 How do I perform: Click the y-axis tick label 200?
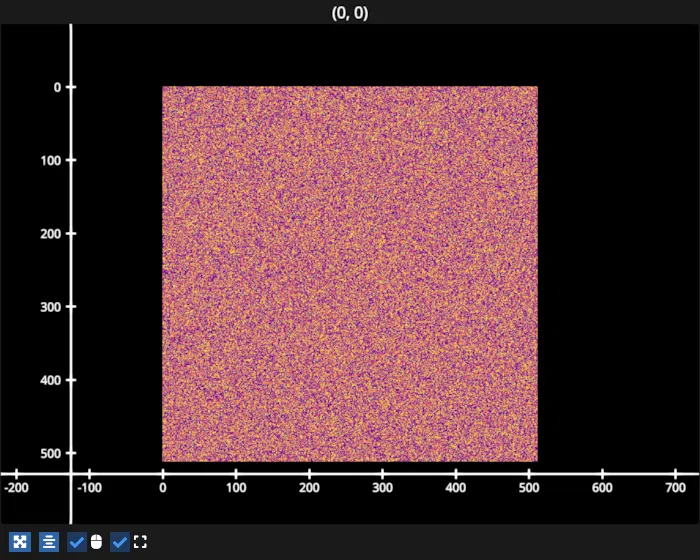click(51, 234)
